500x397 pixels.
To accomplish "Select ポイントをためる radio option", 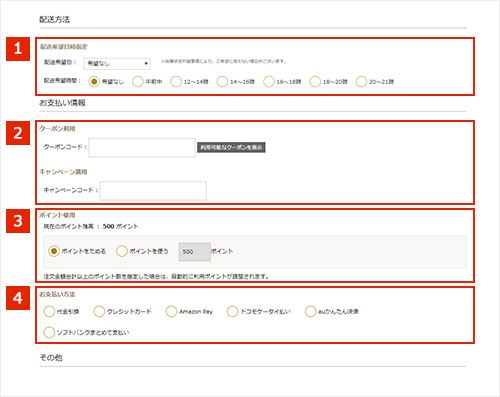I will pyautogui.click(x=54, y=251).
